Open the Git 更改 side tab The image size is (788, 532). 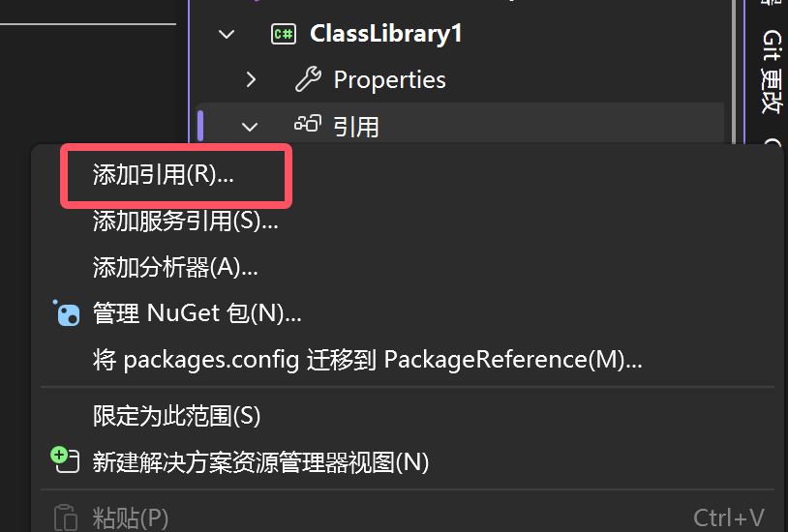[x=772, y=72]
